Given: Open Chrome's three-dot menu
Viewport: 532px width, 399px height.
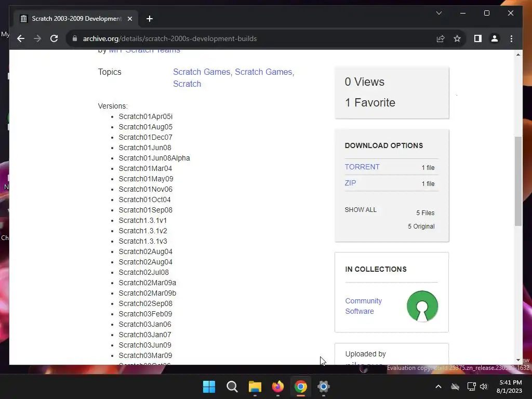Looking at the screenshot, I should 511,38.
